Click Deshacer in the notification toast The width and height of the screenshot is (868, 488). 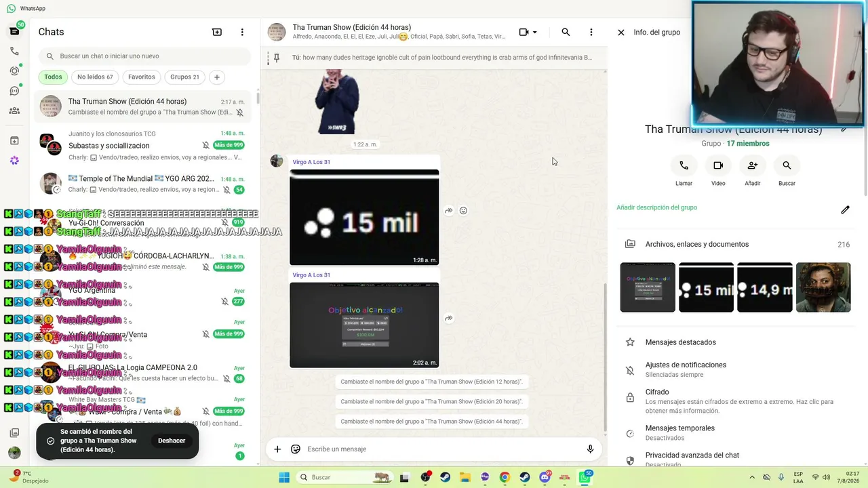pyautogui.click(x=172, y=441)
